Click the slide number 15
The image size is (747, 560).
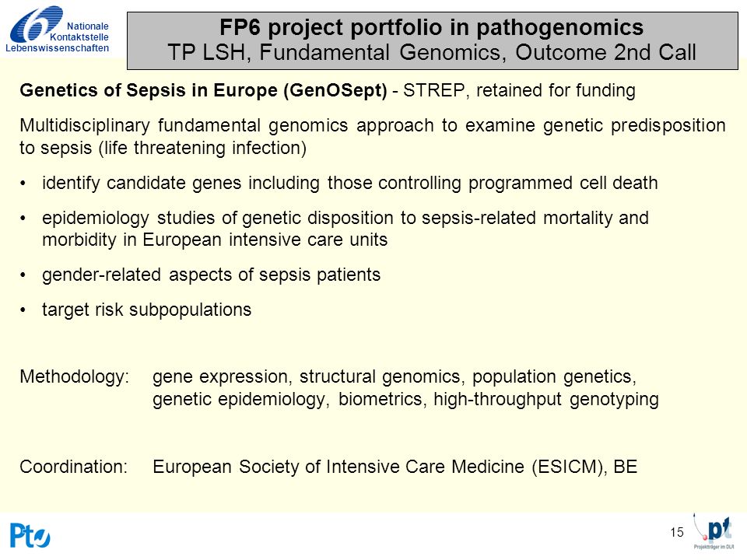pos(676,532)
